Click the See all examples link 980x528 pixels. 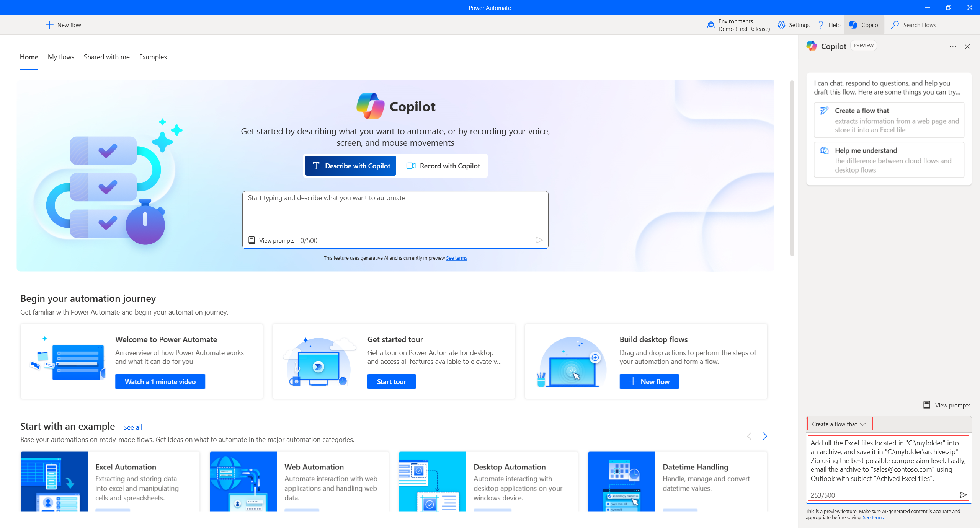133,427
